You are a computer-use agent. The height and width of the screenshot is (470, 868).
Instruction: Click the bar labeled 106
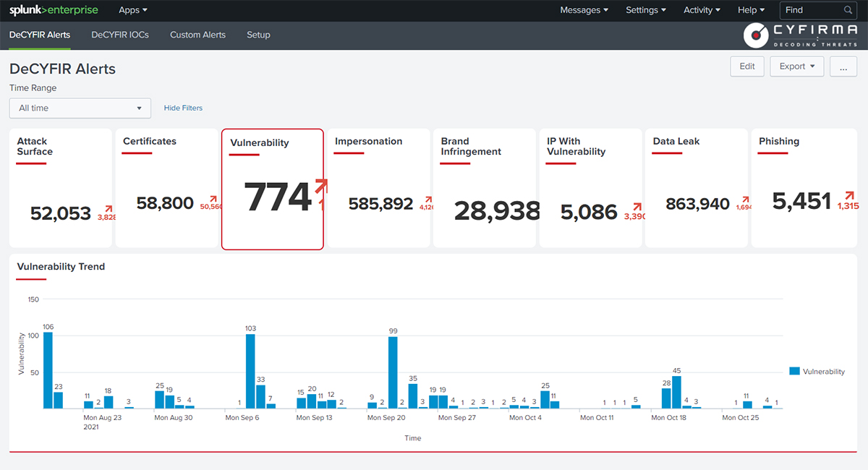pos(48,370)
